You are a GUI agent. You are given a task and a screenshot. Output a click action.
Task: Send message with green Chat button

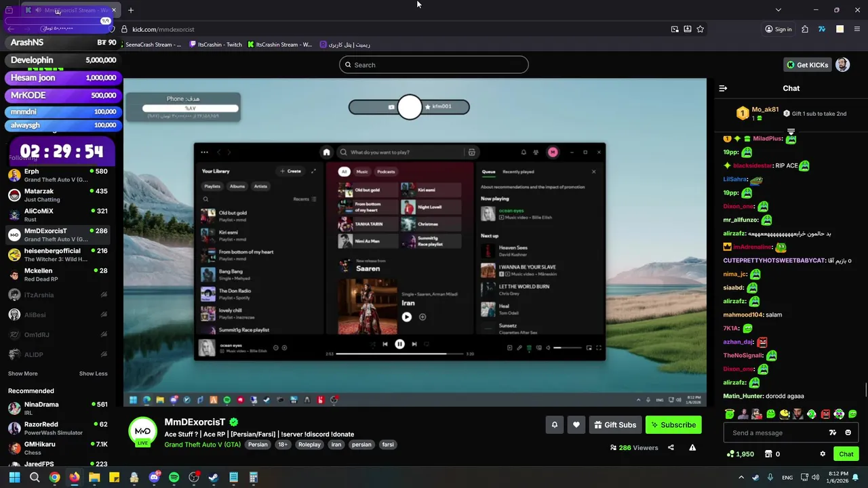pos(846,454)
